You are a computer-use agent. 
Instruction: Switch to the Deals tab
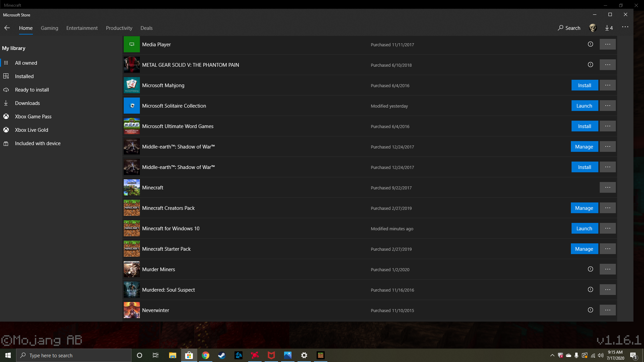point(146,28)
